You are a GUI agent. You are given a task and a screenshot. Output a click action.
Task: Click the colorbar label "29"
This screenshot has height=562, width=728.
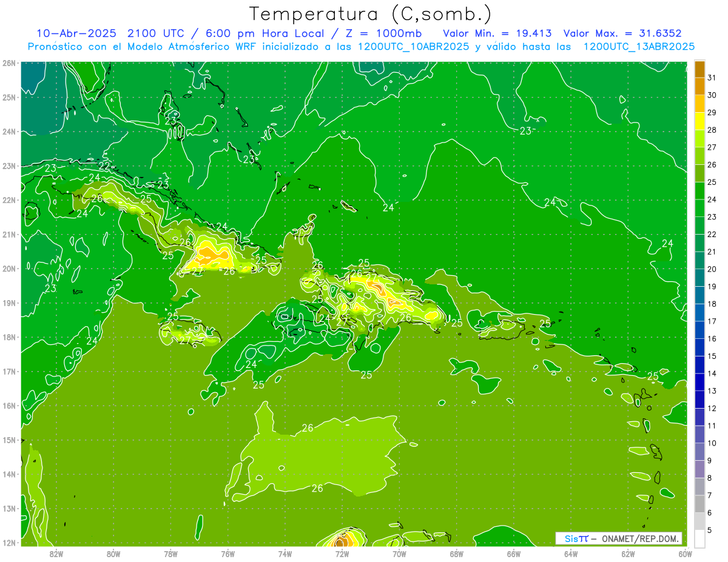click(x=712, y=112)
